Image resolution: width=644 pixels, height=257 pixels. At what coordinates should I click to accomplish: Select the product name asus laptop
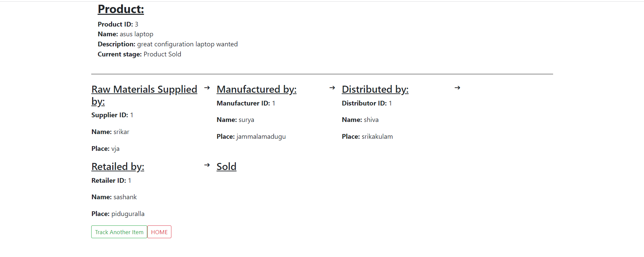(x=136, y=34)
